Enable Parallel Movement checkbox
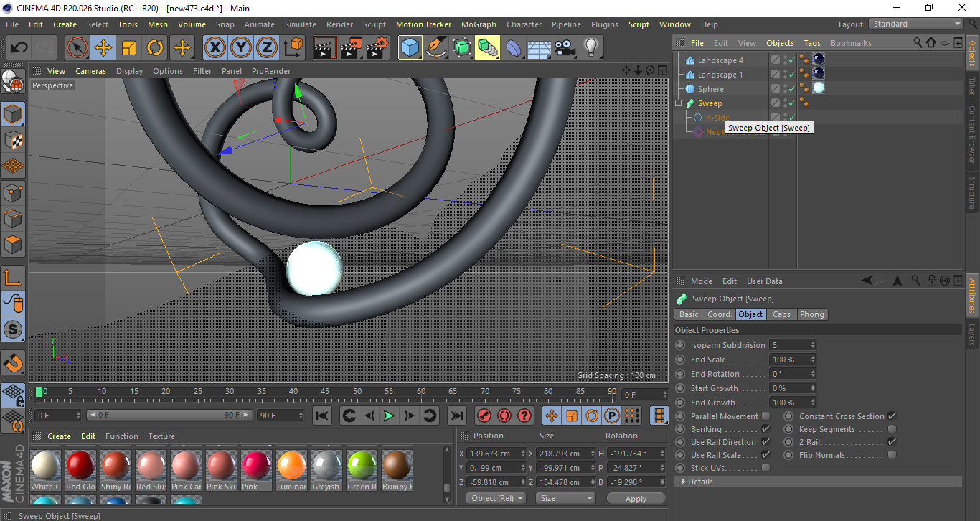 [x=765, y=416]
